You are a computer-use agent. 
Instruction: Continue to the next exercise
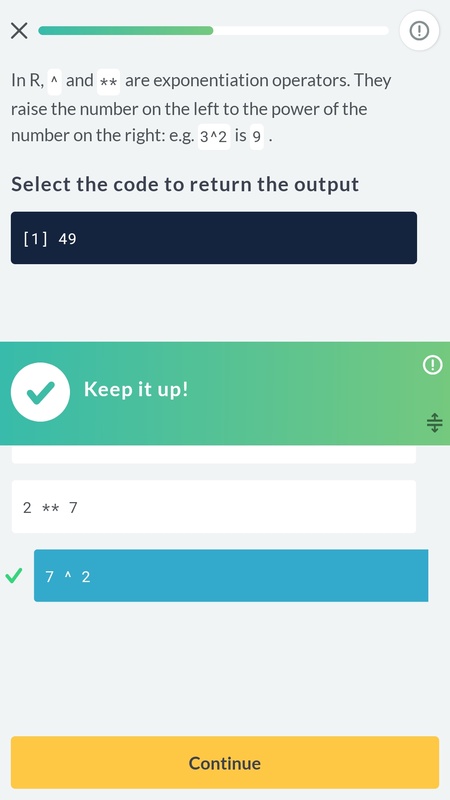pos(225,763)
